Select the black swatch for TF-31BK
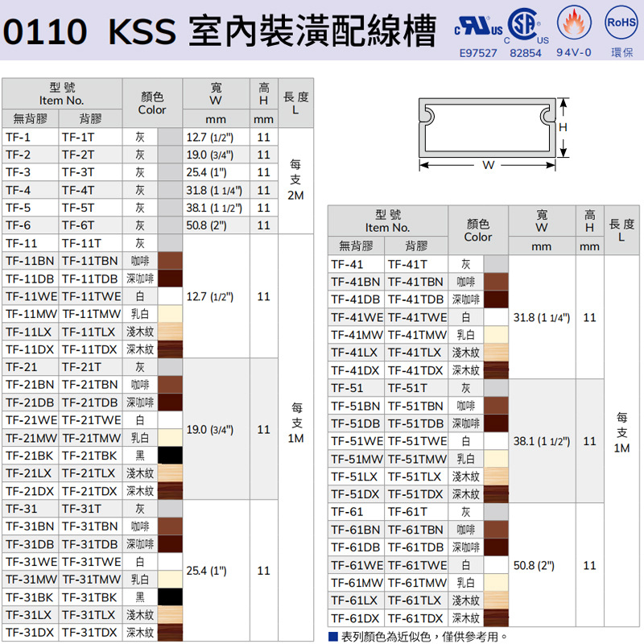 170,597
